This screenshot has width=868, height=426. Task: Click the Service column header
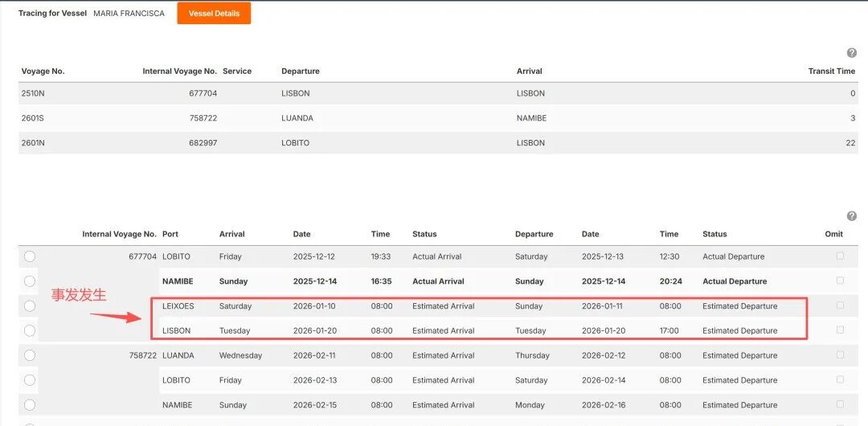[x=237, y=72]
